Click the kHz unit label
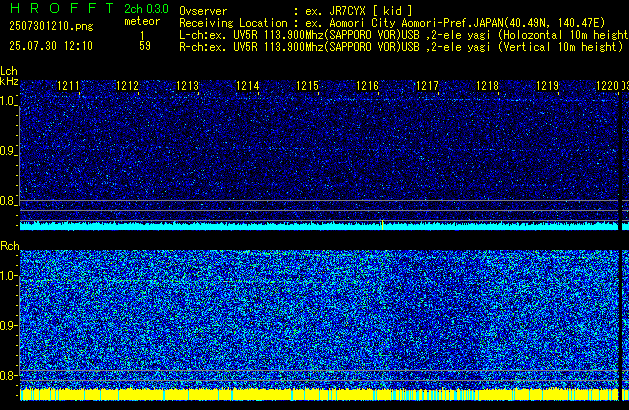This screenshot has height=410, width=629. [9, 81]
